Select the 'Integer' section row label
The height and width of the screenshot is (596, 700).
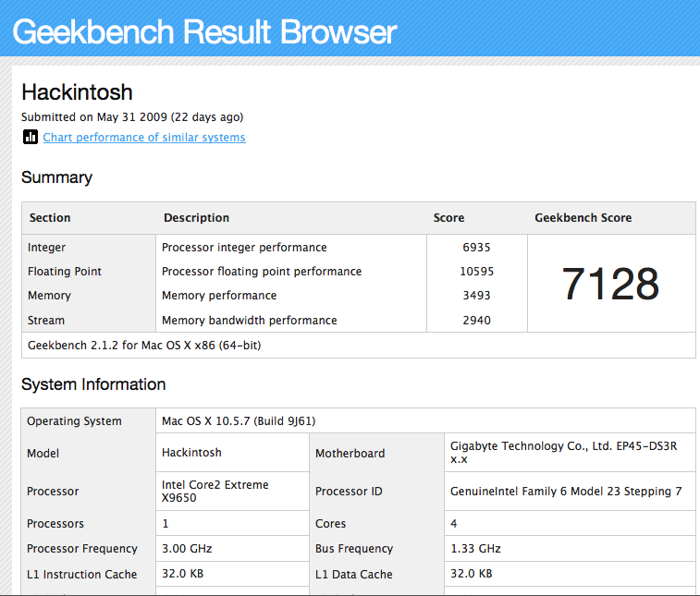(46, 247)
